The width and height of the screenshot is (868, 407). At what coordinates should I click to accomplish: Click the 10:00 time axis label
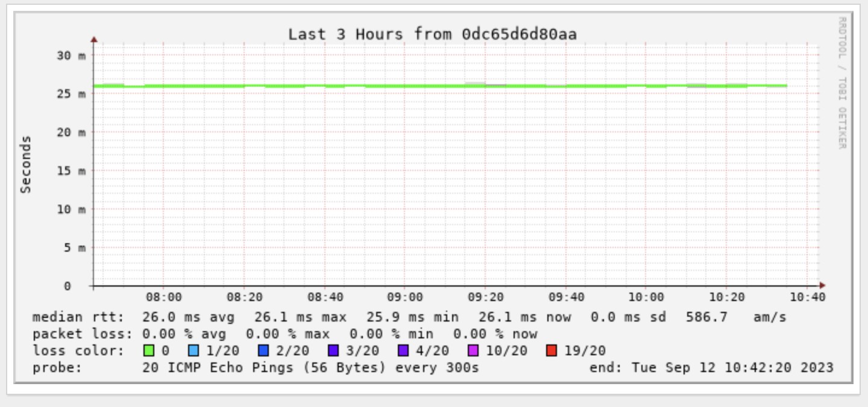pos(646,297)
